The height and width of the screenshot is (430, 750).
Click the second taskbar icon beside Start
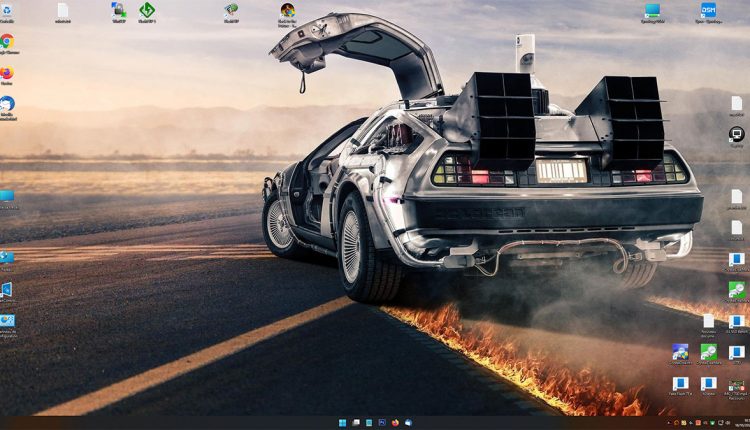pos(356,423)
